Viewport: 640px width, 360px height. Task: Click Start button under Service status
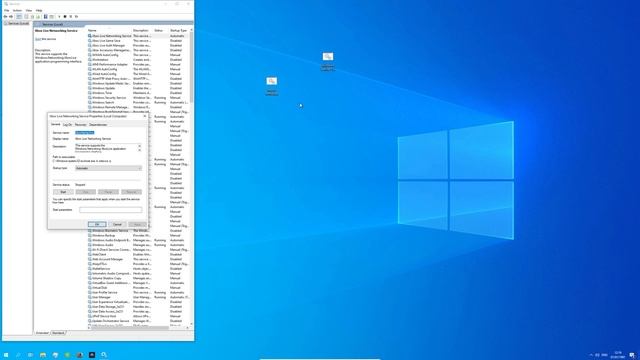click(63, 192)
